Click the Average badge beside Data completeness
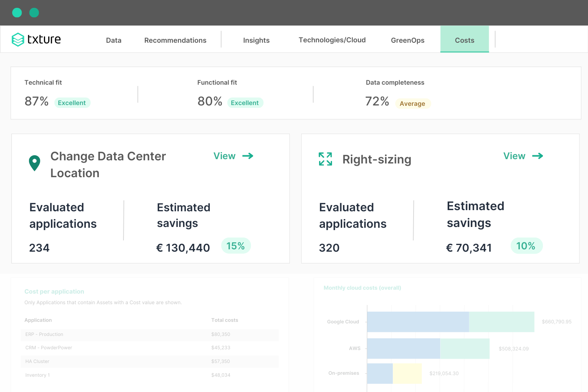The image size is (588, 392). (x=412, y=103)
